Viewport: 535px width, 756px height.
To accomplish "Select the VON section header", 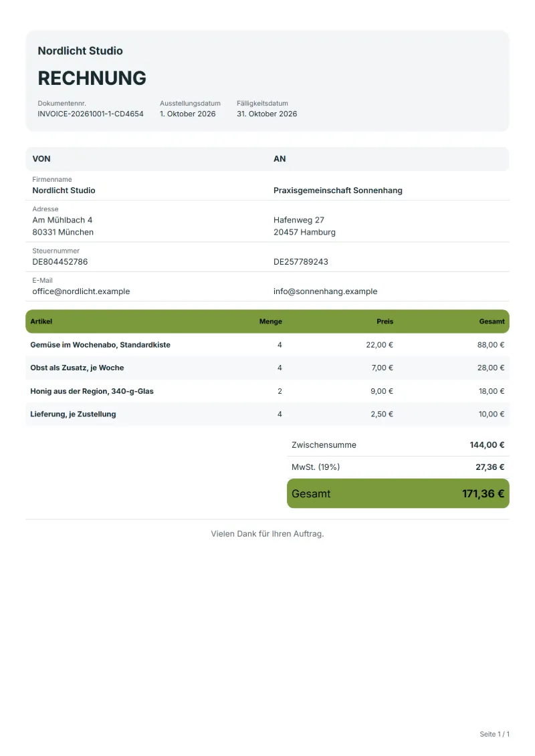I will [41, 158].
